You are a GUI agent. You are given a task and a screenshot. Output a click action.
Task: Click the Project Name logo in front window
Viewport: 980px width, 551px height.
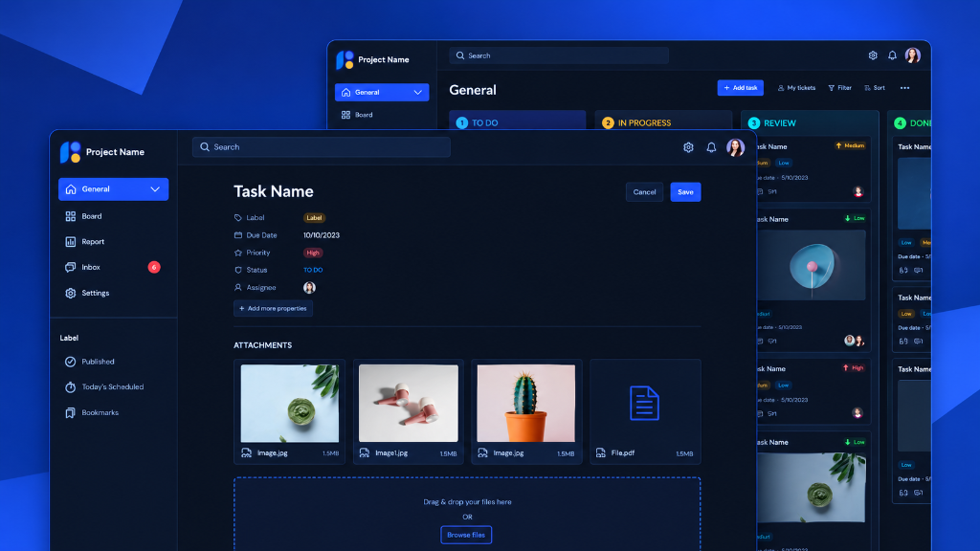(70, 152)
